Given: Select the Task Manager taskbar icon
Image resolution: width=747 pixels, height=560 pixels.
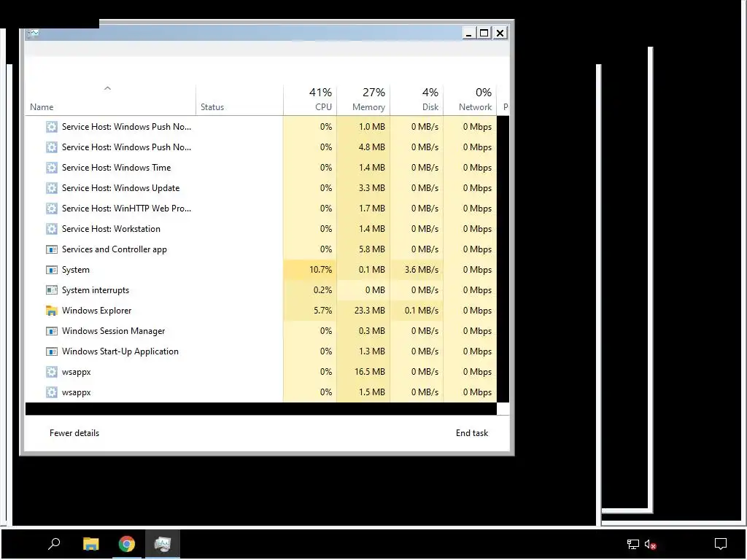Looking at the screenshot, I should pyautogui.click(x=163, y=543).
